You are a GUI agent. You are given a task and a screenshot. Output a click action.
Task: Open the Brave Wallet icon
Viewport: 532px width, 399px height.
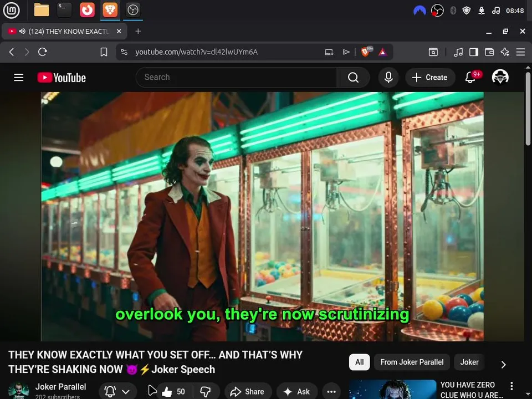click(x=489, y=52)
